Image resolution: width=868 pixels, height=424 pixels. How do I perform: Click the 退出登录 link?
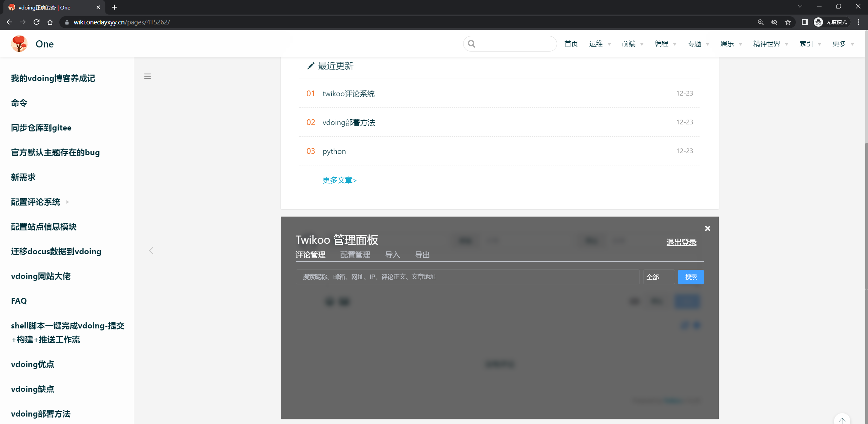[x=681, y=242]
